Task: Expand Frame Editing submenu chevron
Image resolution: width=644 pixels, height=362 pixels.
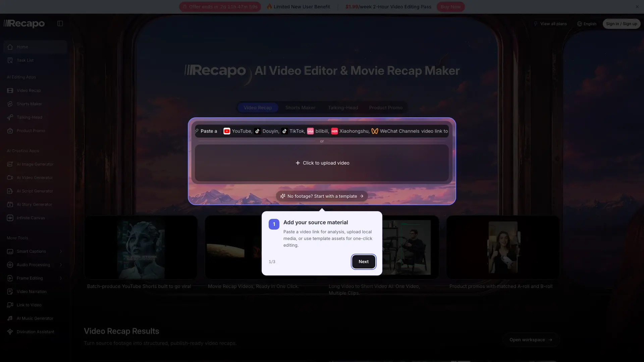Action: (61, 278)
